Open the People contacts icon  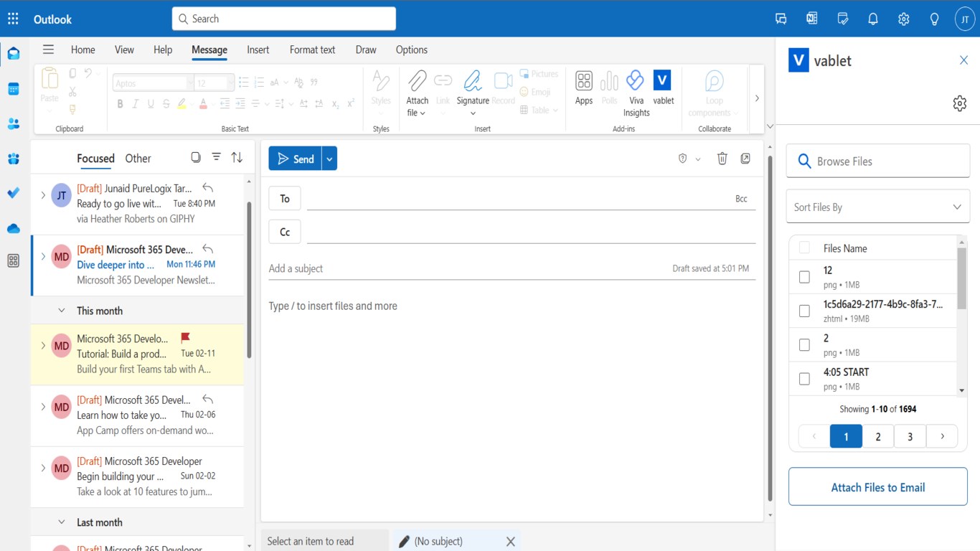pos(13,124)
